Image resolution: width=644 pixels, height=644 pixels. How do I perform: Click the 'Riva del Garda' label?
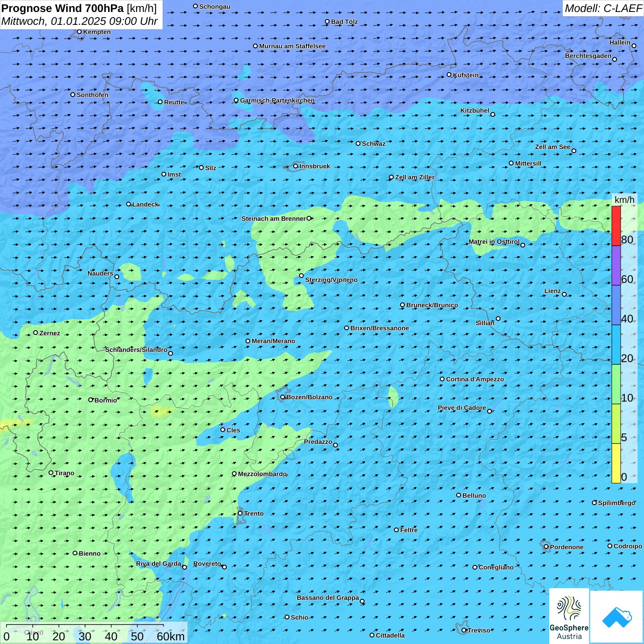point(159,563)
